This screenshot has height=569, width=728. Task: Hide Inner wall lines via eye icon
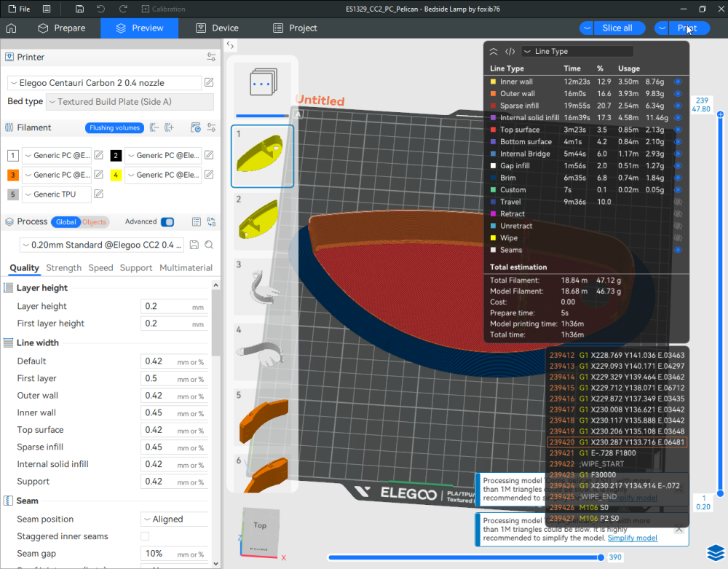coord(678,82)
